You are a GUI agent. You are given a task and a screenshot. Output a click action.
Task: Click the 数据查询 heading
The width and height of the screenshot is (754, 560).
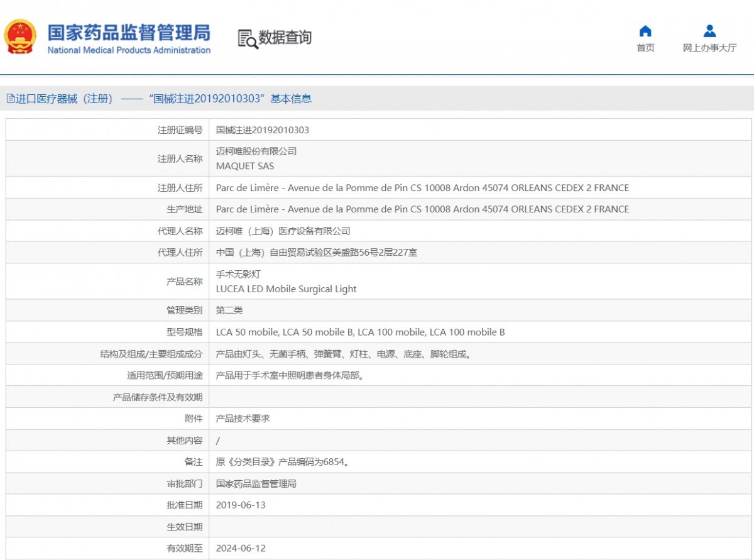pos(285,38)
